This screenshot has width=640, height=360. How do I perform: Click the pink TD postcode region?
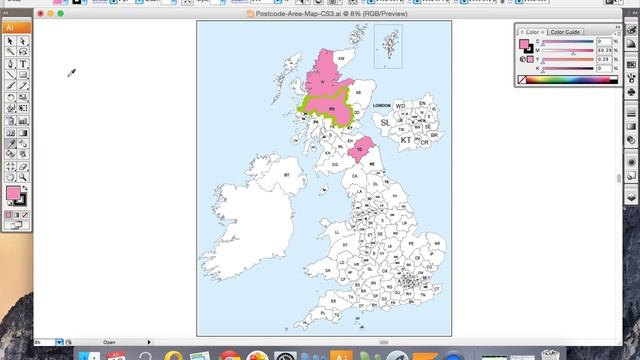tap(361, 149)
